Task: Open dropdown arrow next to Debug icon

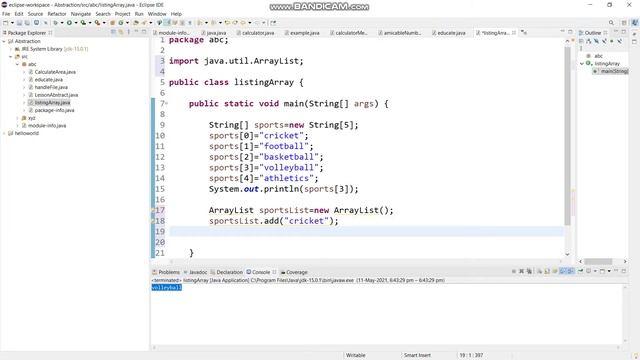Action: (62, 23)
